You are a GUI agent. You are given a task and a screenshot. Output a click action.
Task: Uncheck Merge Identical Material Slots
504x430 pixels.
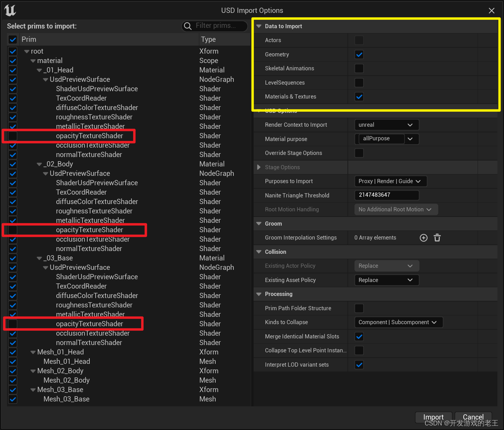tap(359, 337)
